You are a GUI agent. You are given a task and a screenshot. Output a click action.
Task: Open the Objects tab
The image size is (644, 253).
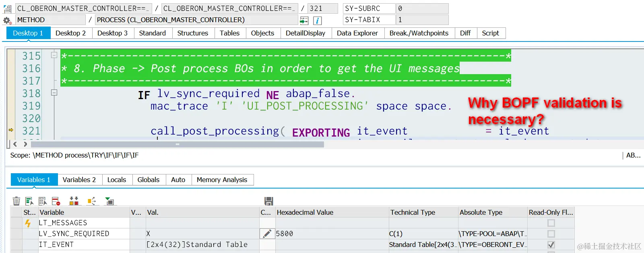click(x=263, y=33)
